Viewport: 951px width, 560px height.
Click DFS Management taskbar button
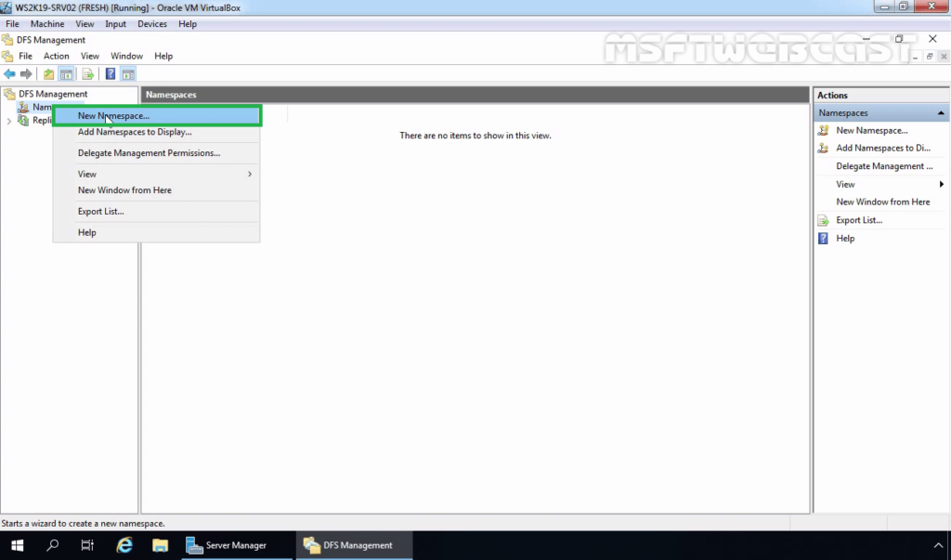[x=354, y=545]
